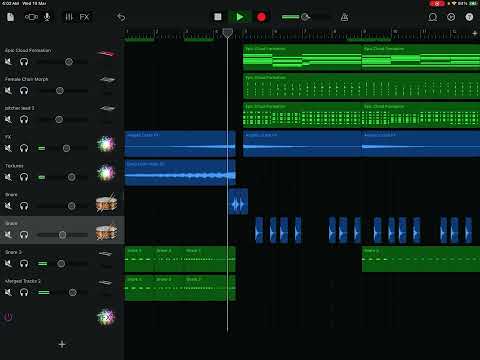Tap the battery indicator in status bar
Screen dimensions: 480x360
473,3
